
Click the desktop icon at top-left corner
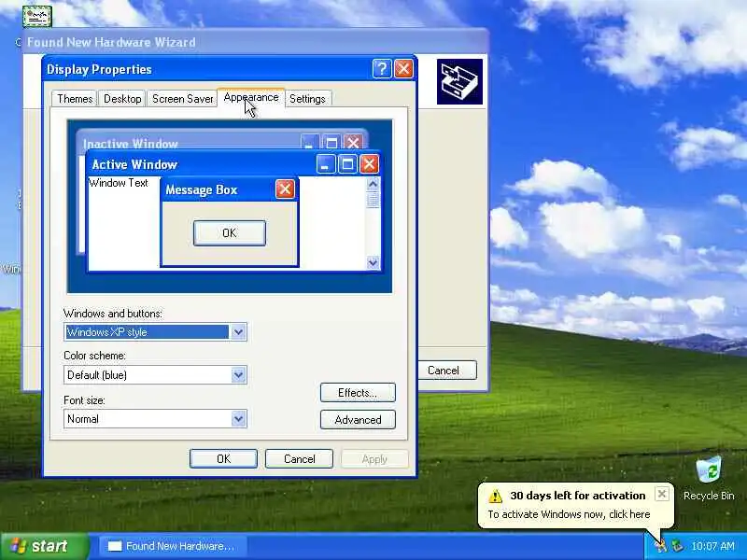37,17
